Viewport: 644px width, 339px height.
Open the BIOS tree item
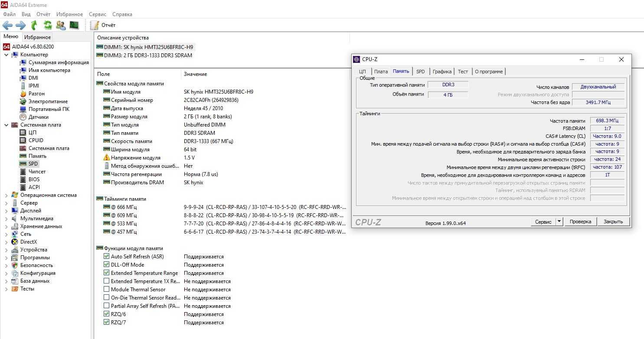pyautogui.click(x=34, y=179)
